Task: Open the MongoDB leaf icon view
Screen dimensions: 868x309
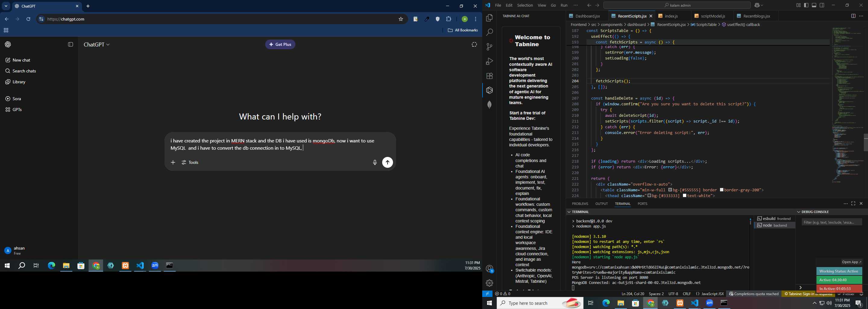Action: tap(489, 105)
